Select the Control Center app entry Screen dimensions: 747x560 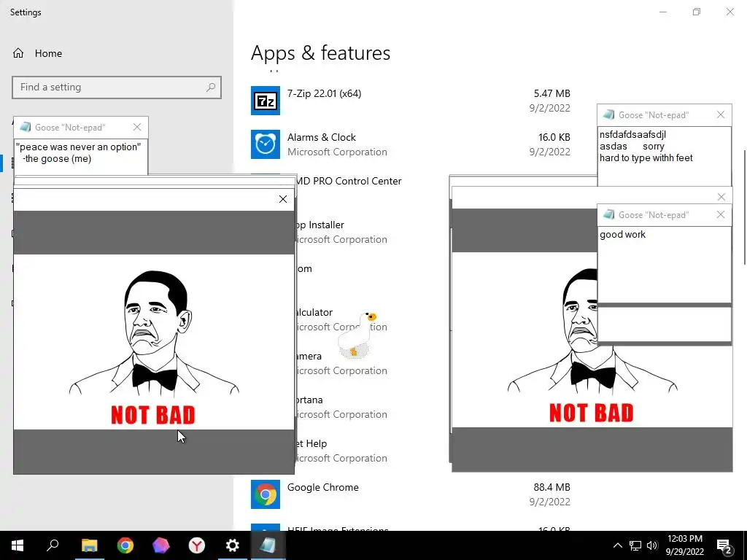click(x=349, y=181)
